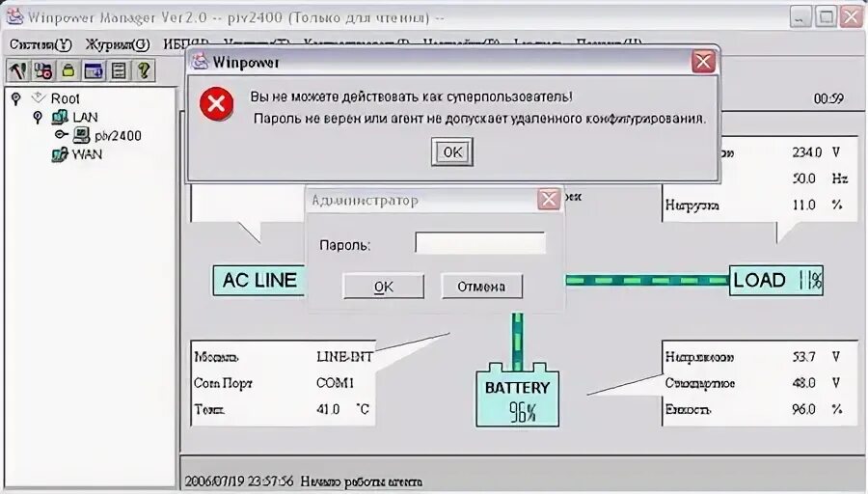Select the LAN tree item label
Screen dimensions: 868x494
tap(85, 118)
